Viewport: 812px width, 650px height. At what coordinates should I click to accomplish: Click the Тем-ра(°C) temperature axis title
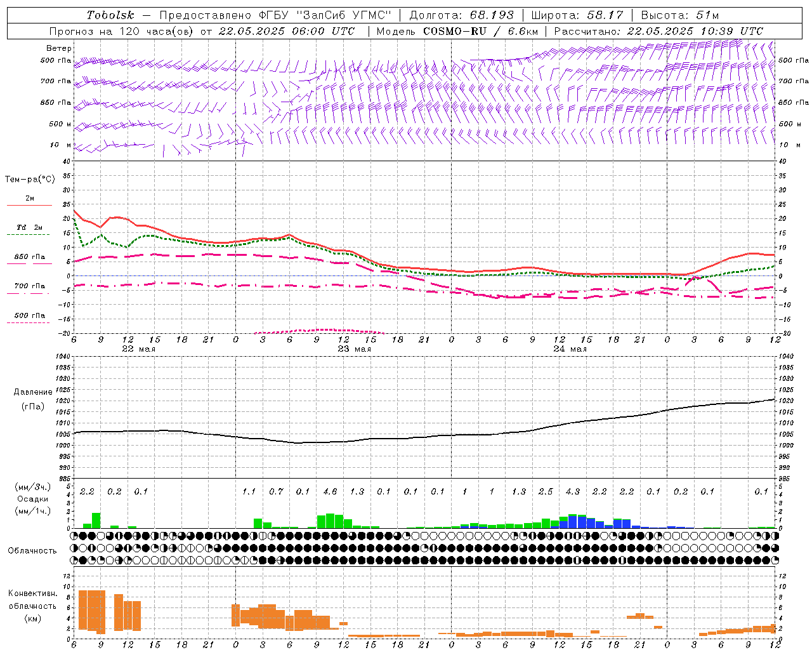[x=30, y=180]
